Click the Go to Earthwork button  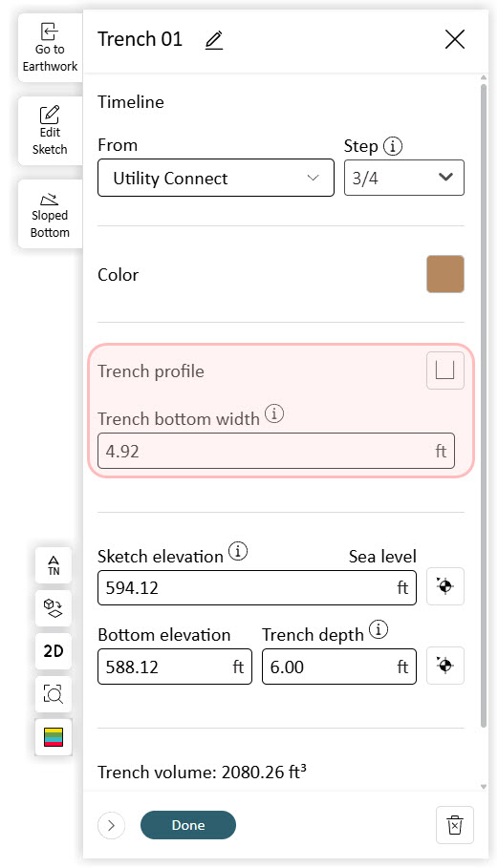coord(50,48)
